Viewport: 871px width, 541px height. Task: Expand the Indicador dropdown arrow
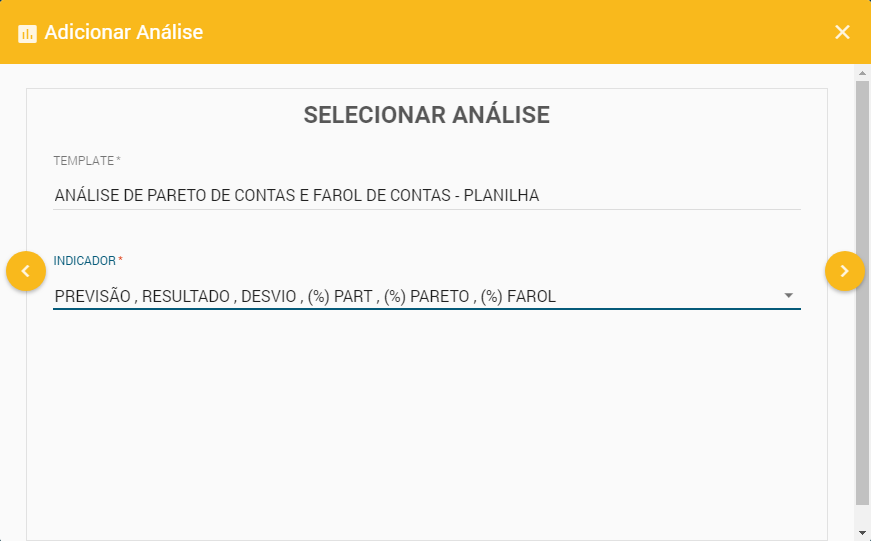coord(788,296)
